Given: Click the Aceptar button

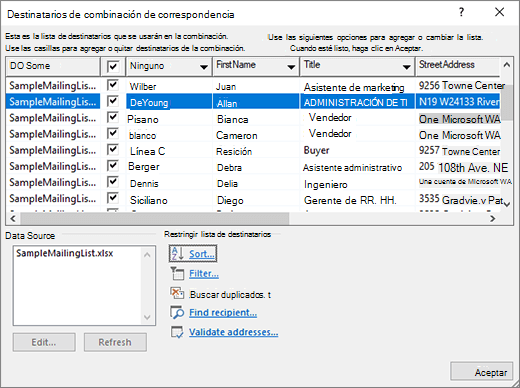Looking at the screenshot, I should (482, 371).
